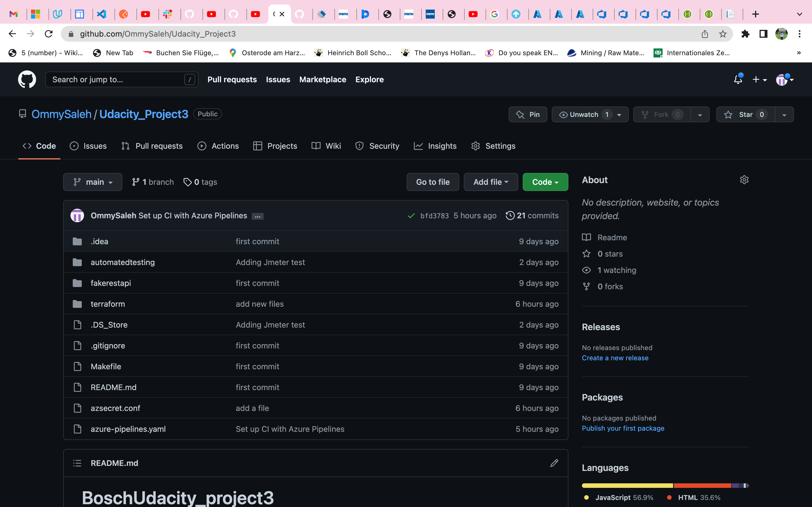812x507 pixels.
Task: Open the README table of contents icon
Action: tap(77, 463)
